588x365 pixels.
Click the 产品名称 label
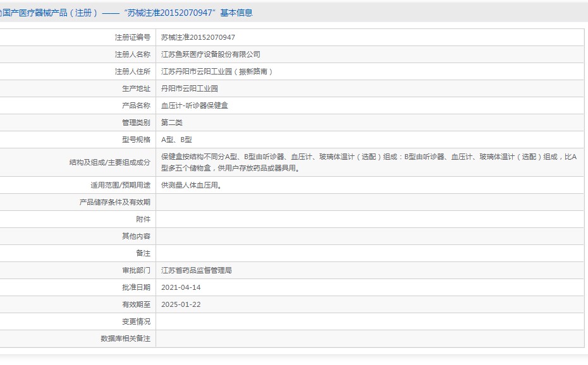136,105
